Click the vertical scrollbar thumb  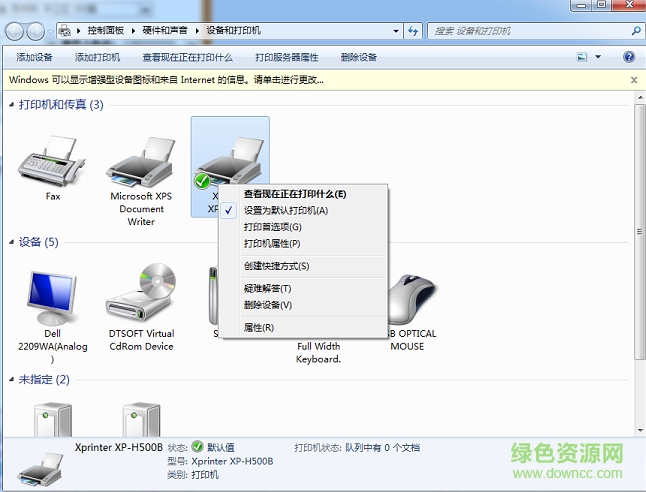[x=639, y=232]
